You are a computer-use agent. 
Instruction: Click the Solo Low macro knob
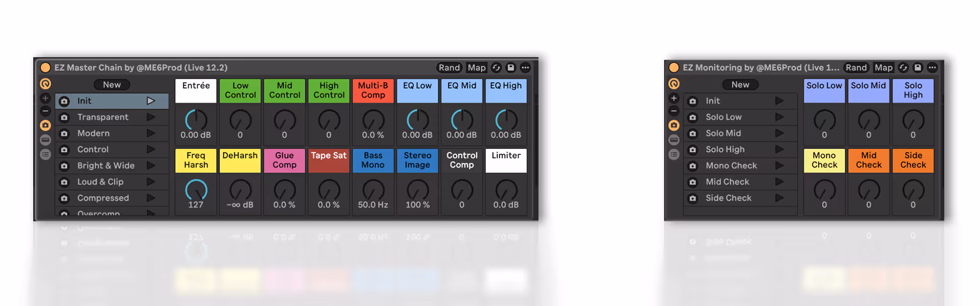click(824, 120)
